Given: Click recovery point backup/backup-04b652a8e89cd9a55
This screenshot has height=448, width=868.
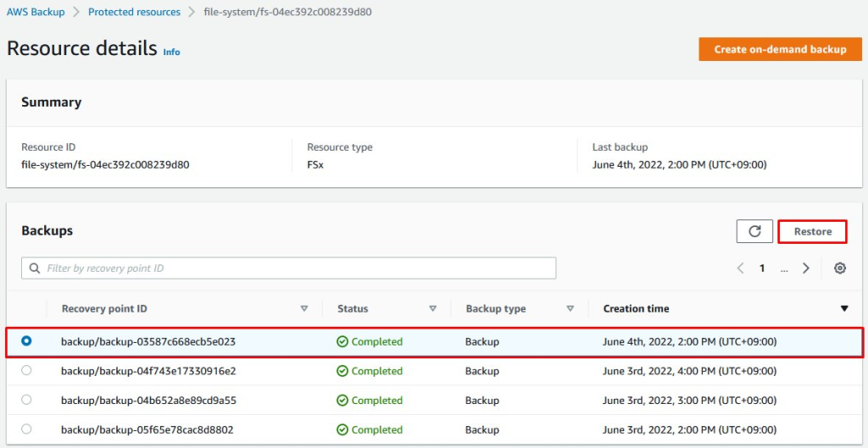Looking at the screenshot, I should point(149,401).
